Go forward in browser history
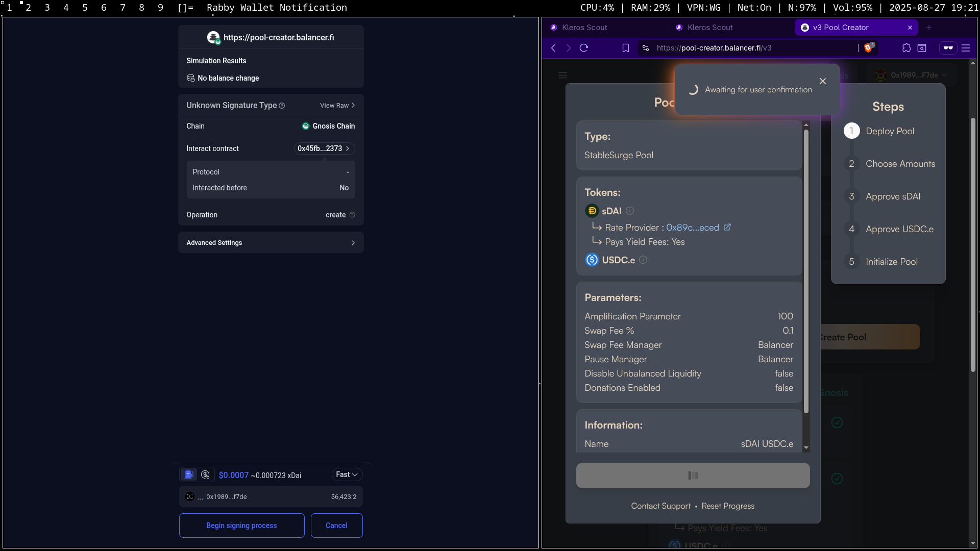This screenshot has height=551, width=980. click(569, 48)
